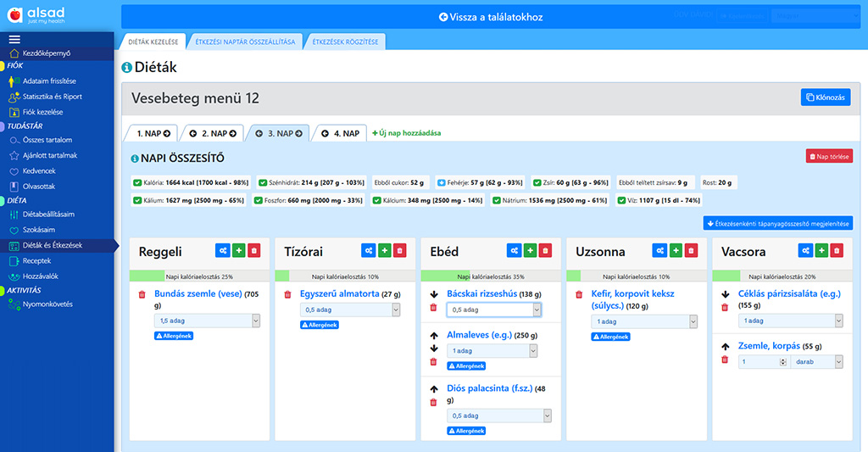
Task: Click the Reggeli calorie distribution bar
Action: [199, 276]
